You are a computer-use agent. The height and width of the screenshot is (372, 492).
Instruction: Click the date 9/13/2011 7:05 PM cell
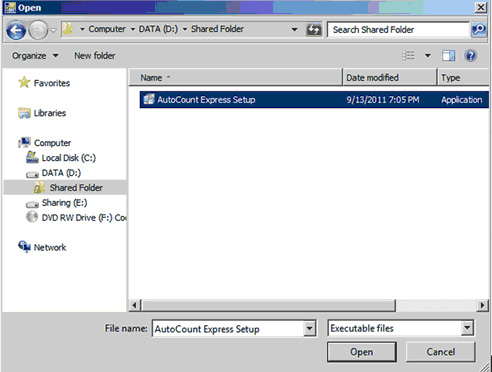coord(383,100)
